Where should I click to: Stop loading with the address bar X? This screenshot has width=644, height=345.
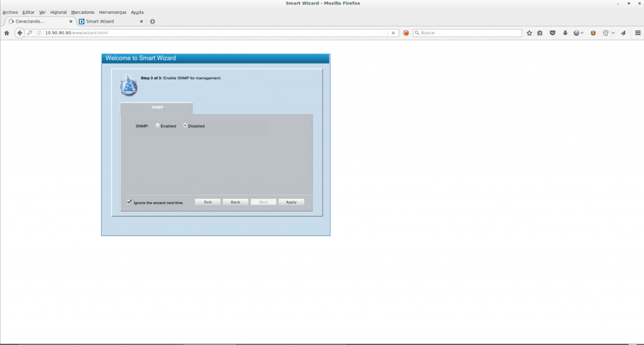pyautogui.click(x=394, y=33)
